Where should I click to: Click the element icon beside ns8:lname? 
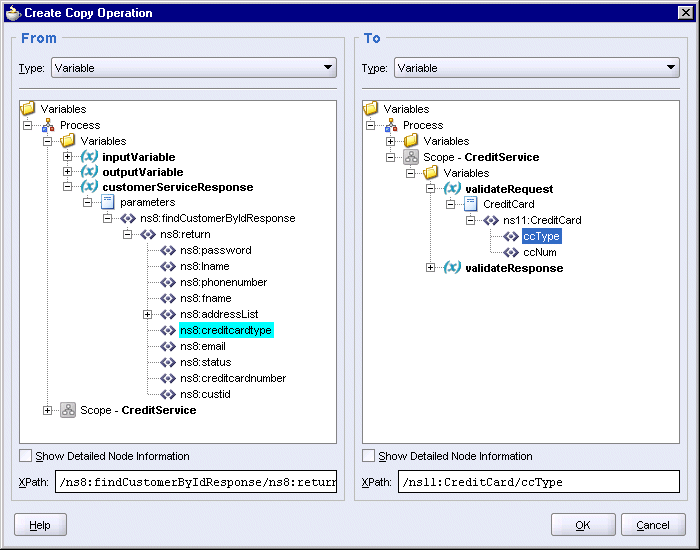[168, 267]
